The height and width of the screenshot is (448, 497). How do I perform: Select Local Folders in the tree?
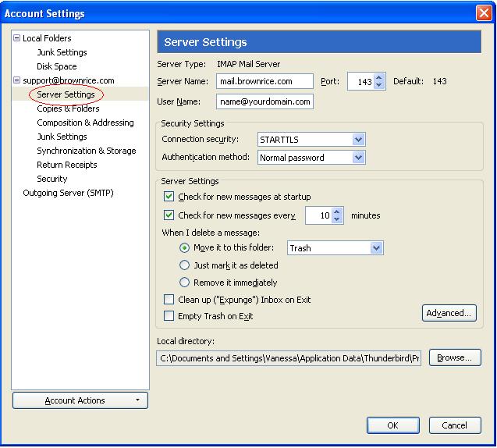coord(47,38)
